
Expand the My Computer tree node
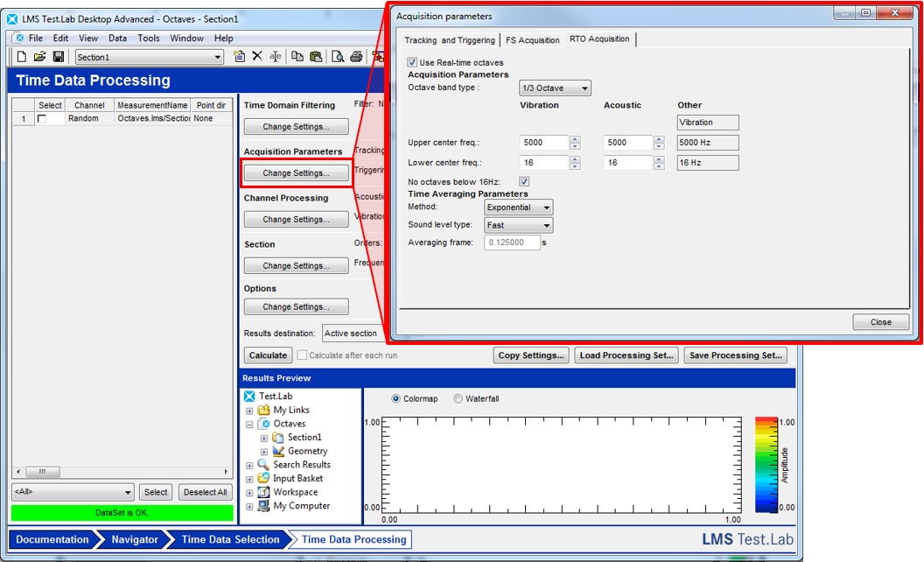pos(249,507)
